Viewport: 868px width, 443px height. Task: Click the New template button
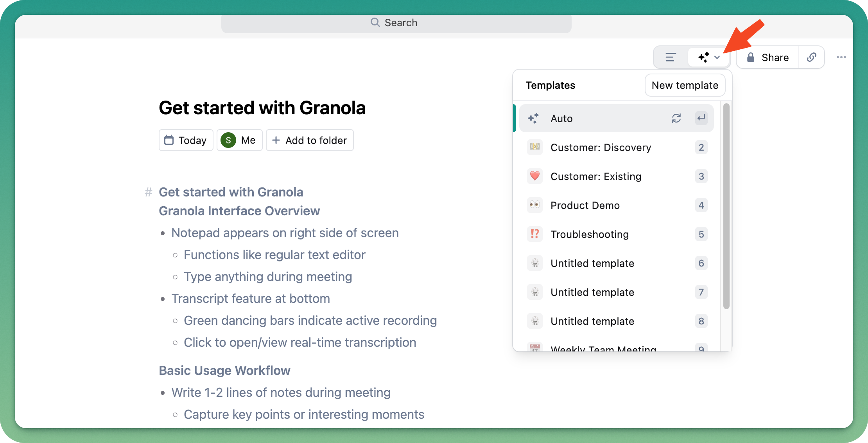coord(685,85)
